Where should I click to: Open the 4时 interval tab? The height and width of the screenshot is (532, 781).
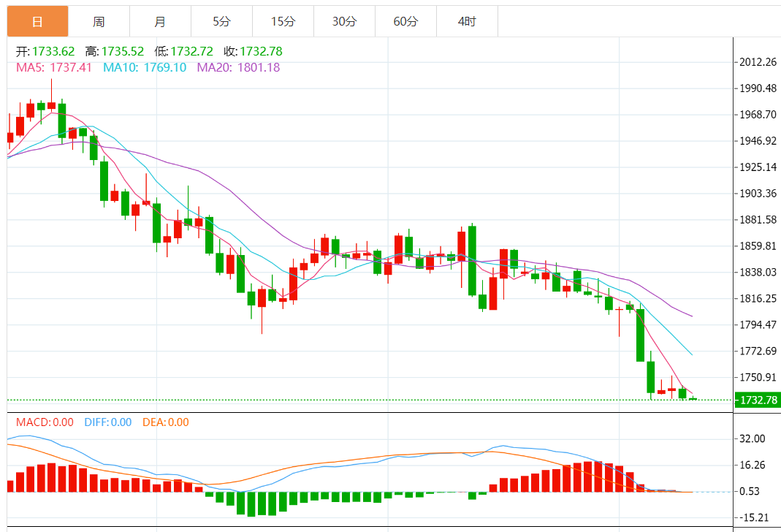pyautogui.click(x=467, y=21)
